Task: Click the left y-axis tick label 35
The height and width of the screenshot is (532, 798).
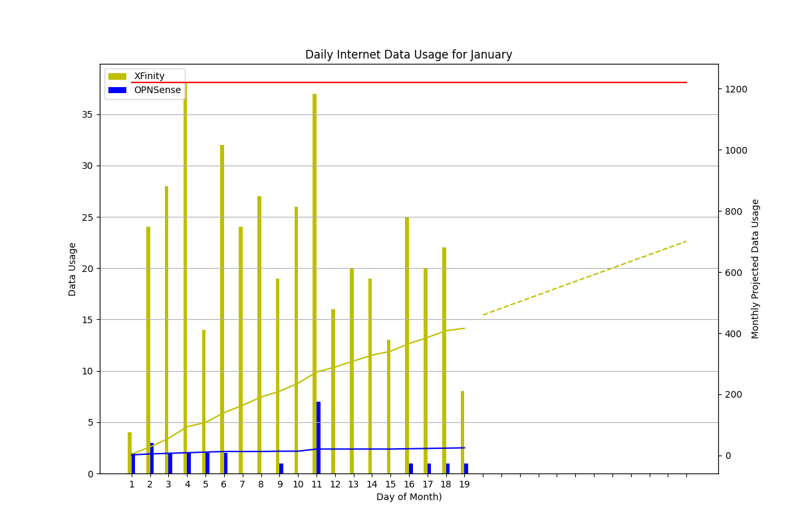Action: coord(87,114)
